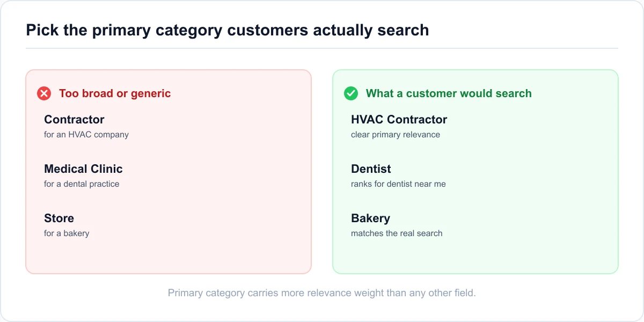This screenshot has width=644, height=322.
Task: Click 'for a dental practice' description text
Action: (x=82, y=184)
